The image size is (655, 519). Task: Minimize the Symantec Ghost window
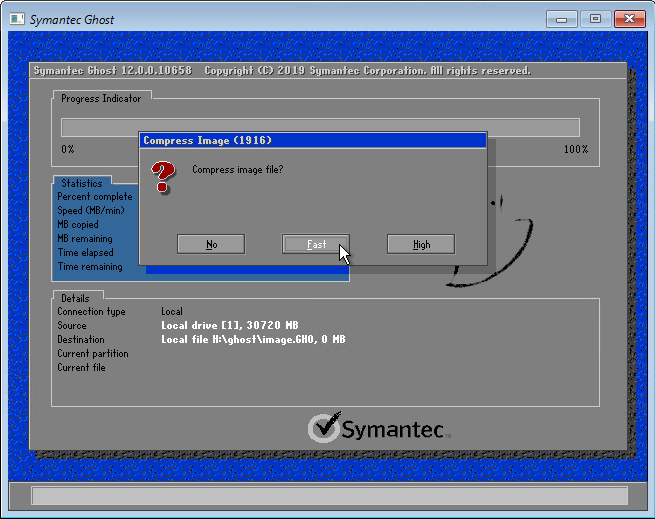coord(561,19)
